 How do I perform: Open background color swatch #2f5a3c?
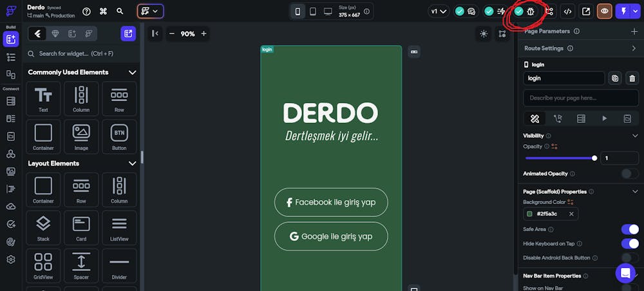coord(530,214)
